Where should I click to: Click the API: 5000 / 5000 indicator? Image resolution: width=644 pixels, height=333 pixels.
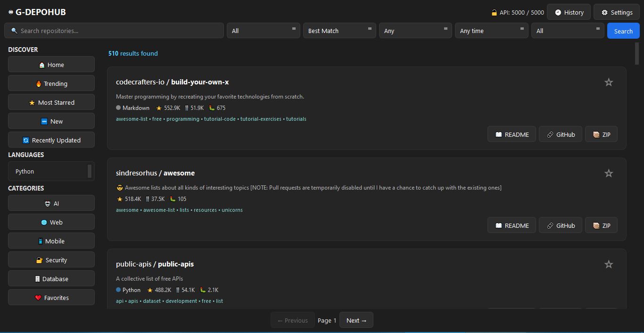pyautogui.click(x=518, y=13)
